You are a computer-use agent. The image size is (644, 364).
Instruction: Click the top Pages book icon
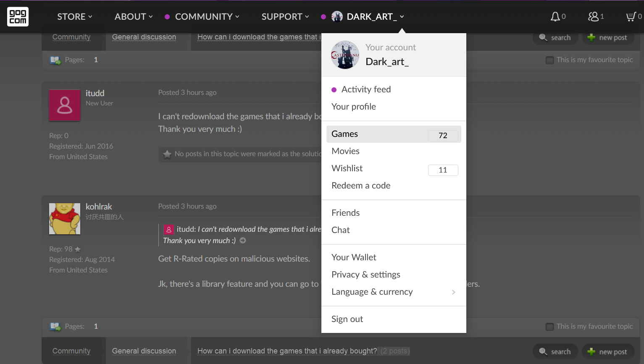click(x=55, y=60)
